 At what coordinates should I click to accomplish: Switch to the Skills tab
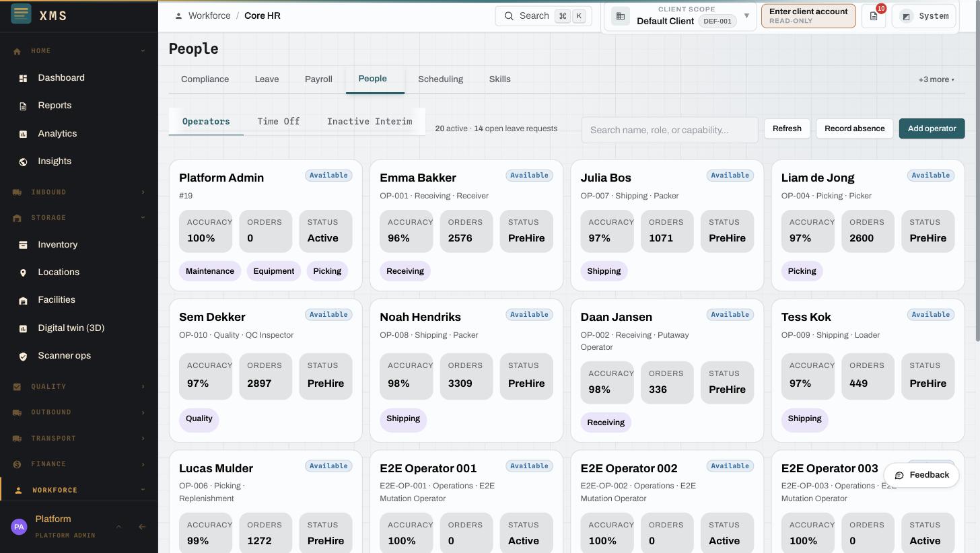click(x=499, y=79)
